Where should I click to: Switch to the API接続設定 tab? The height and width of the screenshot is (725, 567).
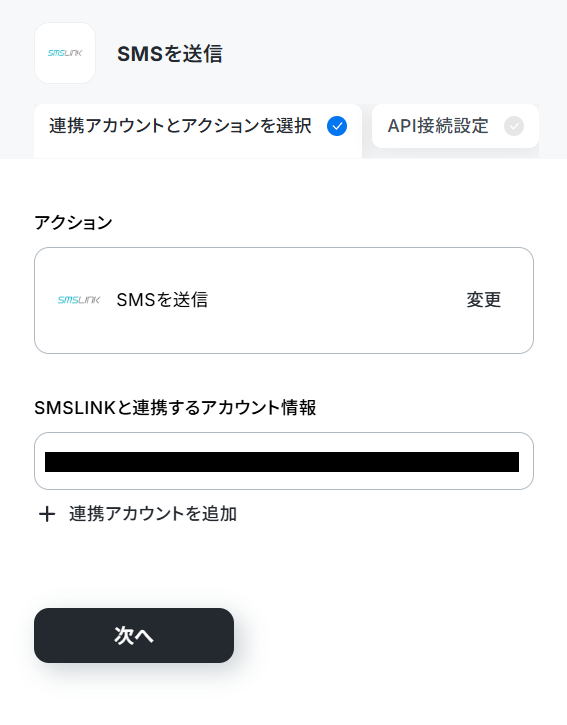tap(455, 126)
